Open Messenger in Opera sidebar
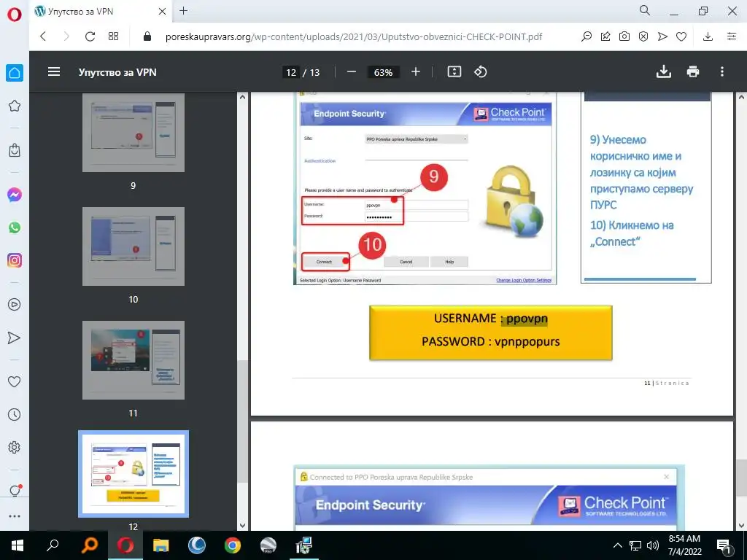 point(15,195)
